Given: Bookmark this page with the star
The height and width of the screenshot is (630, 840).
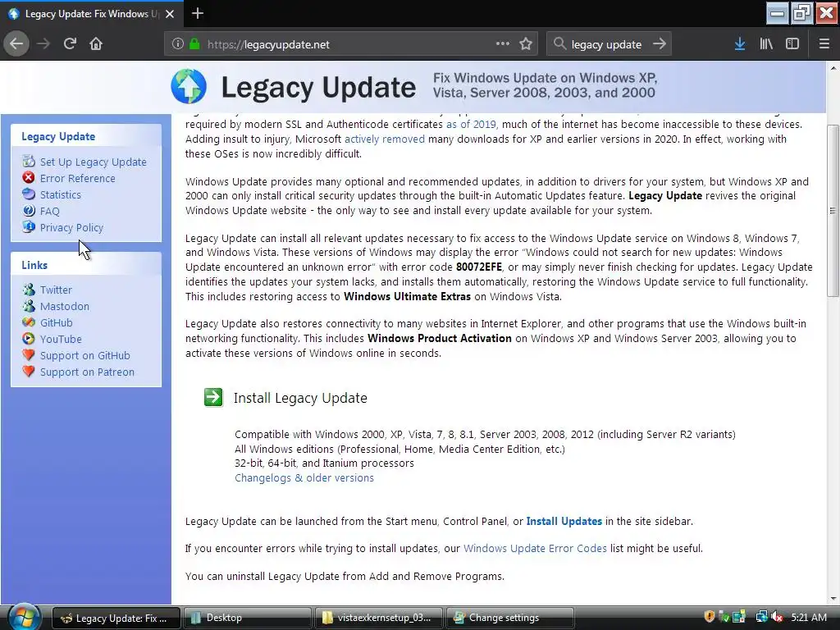Looking at the screenshot, I should tap(526, 44).
